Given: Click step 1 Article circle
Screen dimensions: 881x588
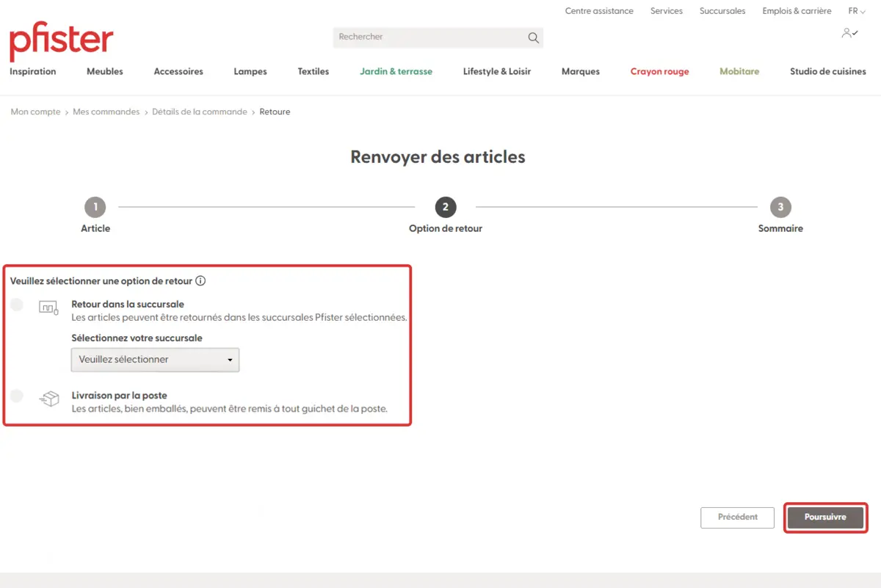Looking at the screenshot, I should click(x=95, y=207).
